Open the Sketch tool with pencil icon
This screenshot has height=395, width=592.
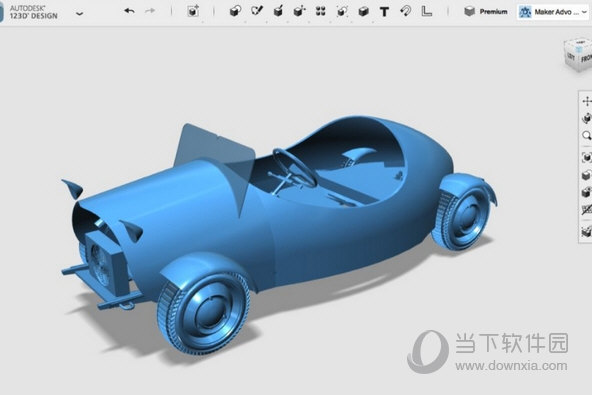point(257,11)
